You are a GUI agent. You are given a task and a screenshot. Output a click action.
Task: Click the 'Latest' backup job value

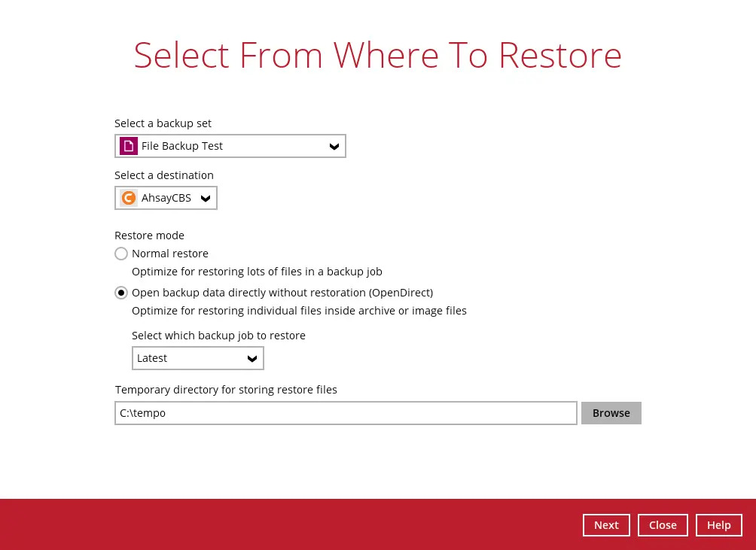point(152,359)
